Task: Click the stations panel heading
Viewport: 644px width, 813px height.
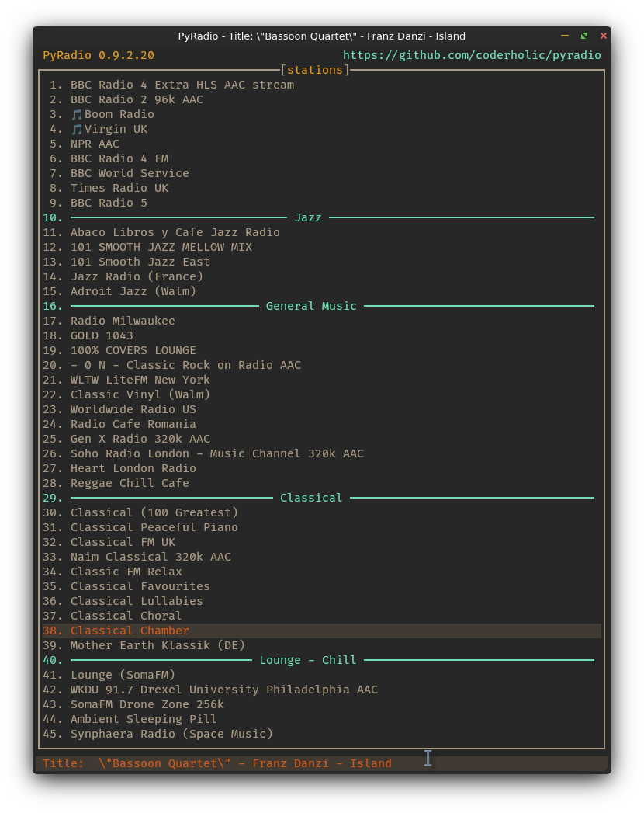Action: pyautogui.click(x=315, y=70)
